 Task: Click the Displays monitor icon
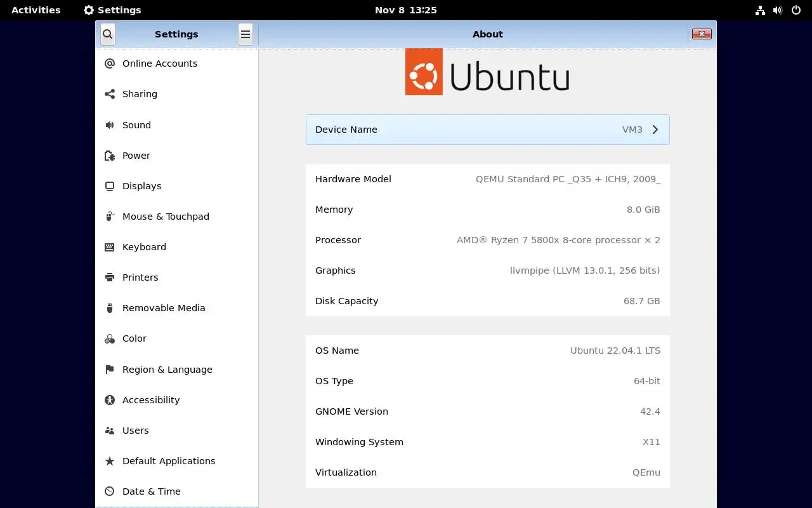110,186
